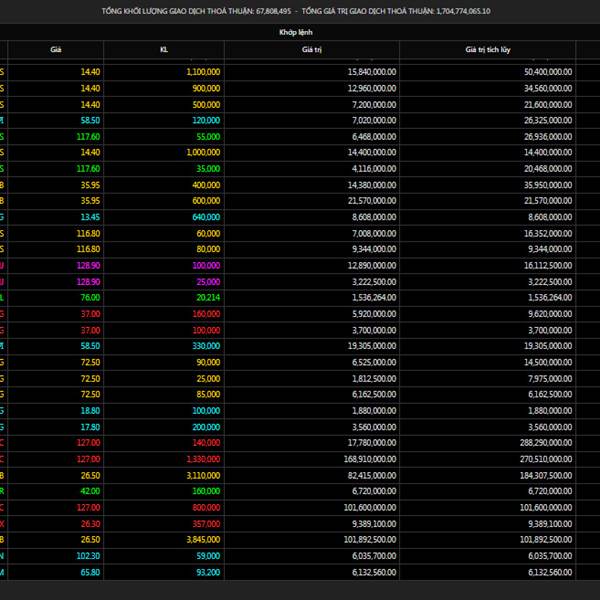Screen dimensions: 600x600
Task: Click cumulative value 184,307,500.00
Action: (546, 476)
